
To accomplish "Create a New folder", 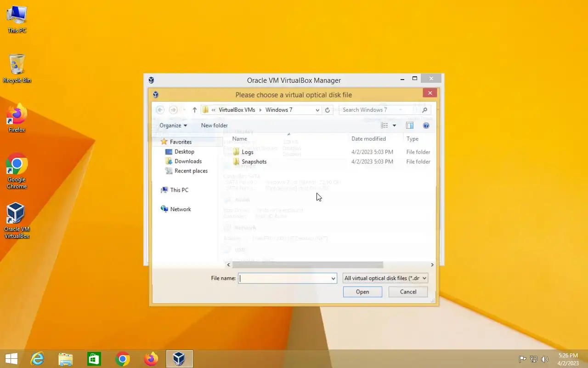I will pos(214,126).
